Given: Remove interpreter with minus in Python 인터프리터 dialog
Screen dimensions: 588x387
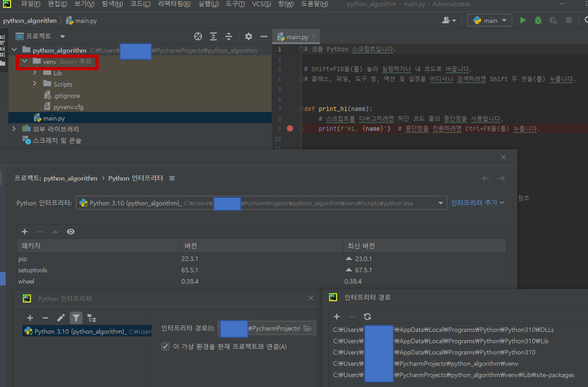Looking at the screenshot, I should [x=45, y=318].
